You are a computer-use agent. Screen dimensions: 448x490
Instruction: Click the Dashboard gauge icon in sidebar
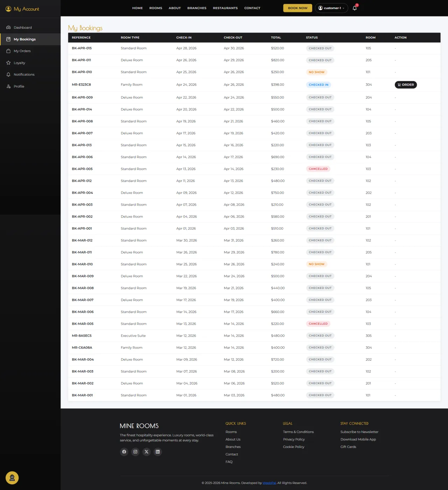tap(8, 27)
